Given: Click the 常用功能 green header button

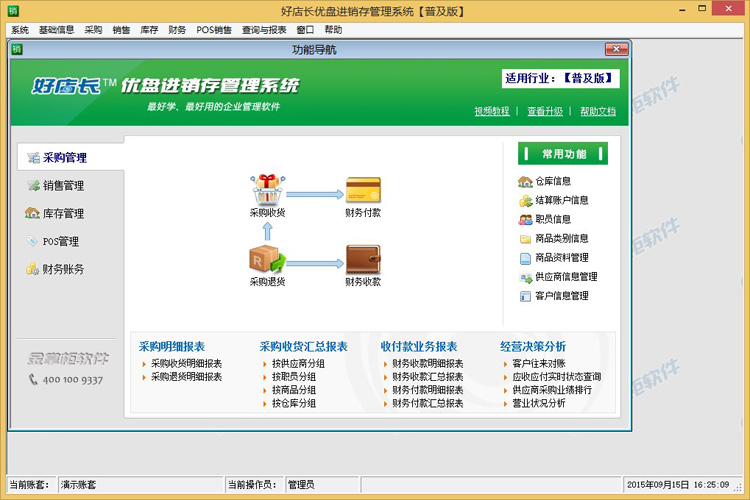Looking at the screenshot, I should [x=563, y=154].
